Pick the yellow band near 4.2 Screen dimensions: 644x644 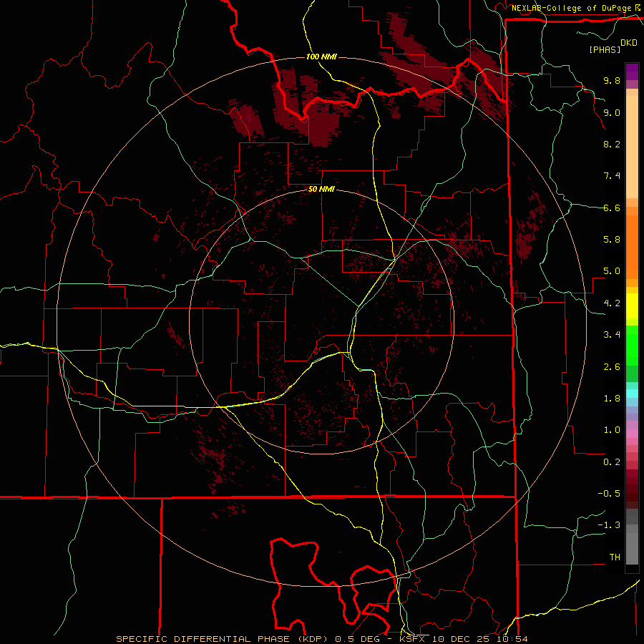coord(632,306)
